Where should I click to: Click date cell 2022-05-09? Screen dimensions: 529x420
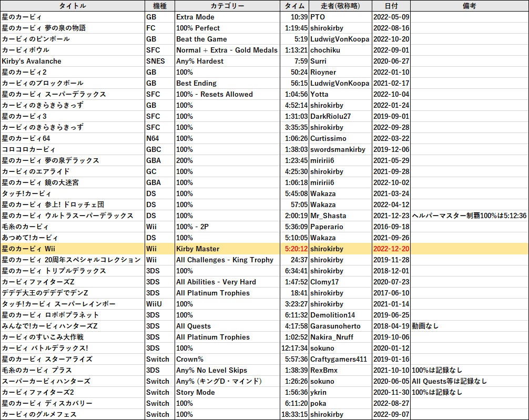[x=391, y=17]
